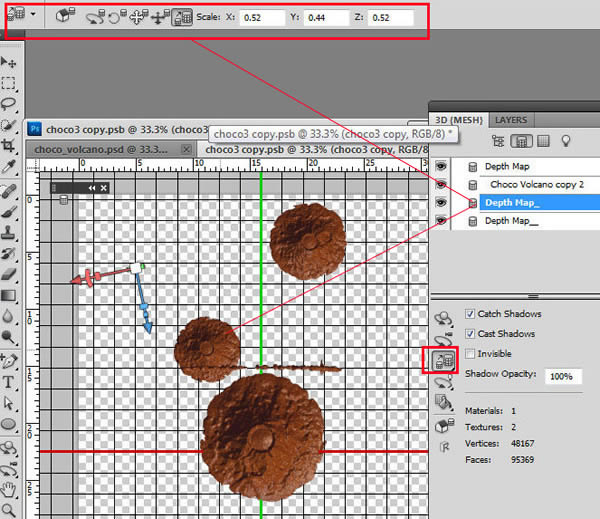This screenshot has width=600, height=519.
Task: Select the Lasso tool
Action: (x=9, y=104)
